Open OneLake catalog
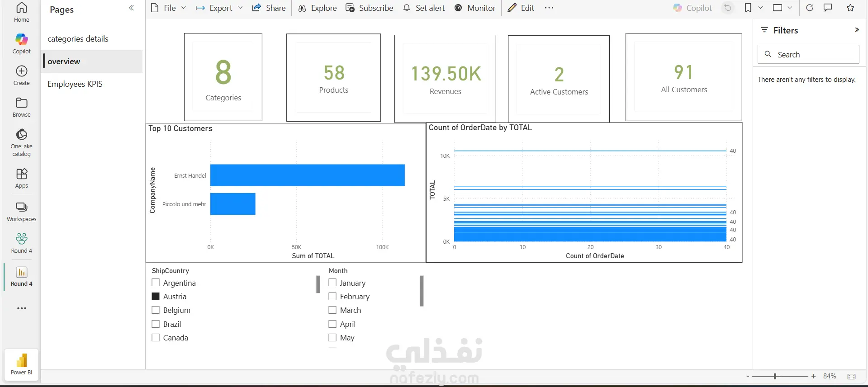Image resolution: width=868 pixels, height=387 pixels. click(21, 142)
